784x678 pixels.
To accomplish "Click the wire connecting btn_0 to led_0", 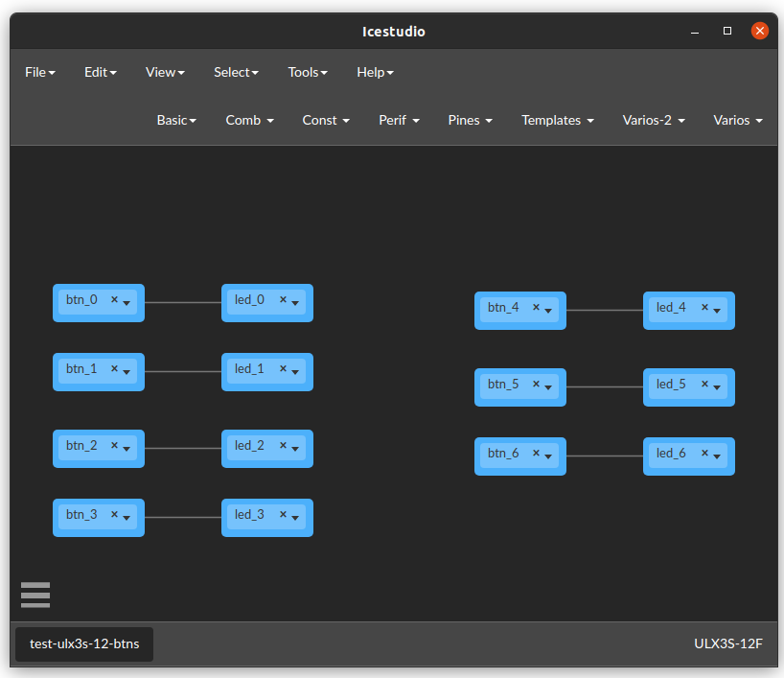I will [182, 302].
